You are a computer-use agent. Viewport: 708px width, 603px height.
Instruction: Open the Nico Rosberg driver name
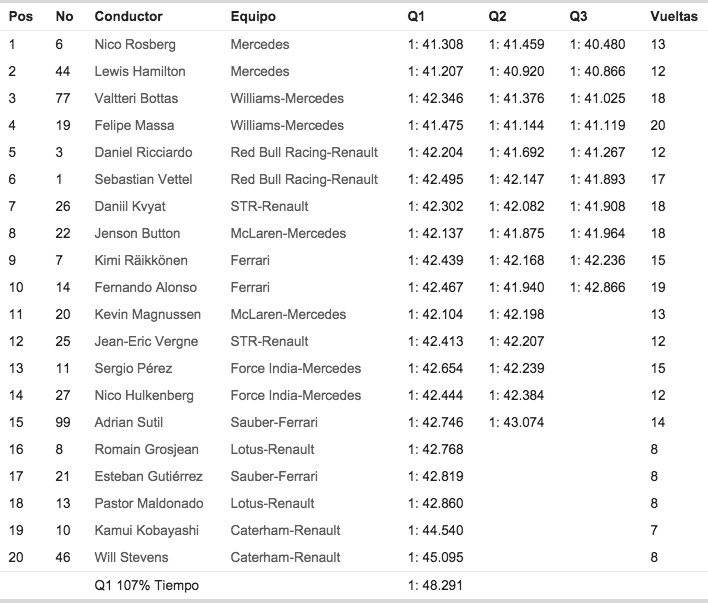tap(135, 45)
